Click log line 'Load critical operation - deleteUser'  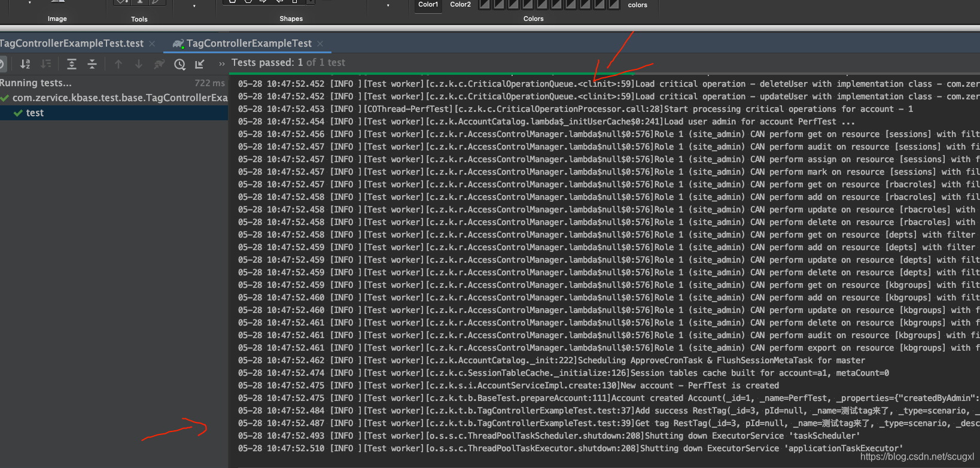click(x=608, y=84)
